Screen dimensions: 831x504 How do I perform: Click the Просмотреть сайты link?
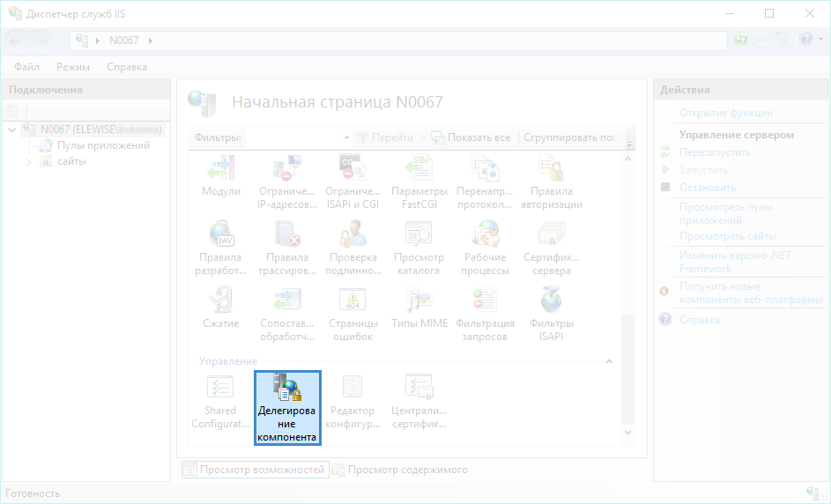pyautogui.click(x=727, y=236)
